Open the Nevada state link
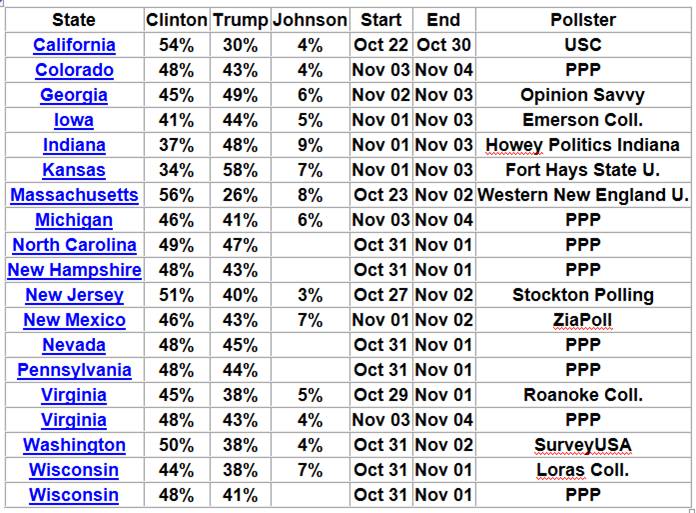This screenshot has height=513, width=696. [74, 345]
